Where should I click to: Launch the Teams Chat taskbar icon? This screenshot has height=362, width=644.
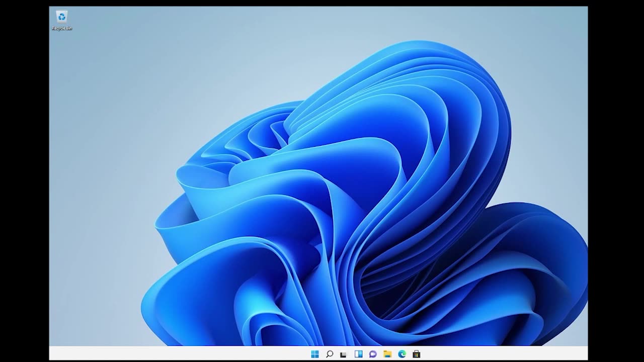[373, 354]
